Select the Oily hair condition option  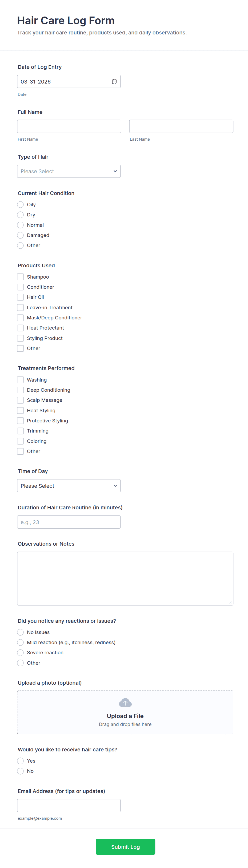[x=21, y=205]
